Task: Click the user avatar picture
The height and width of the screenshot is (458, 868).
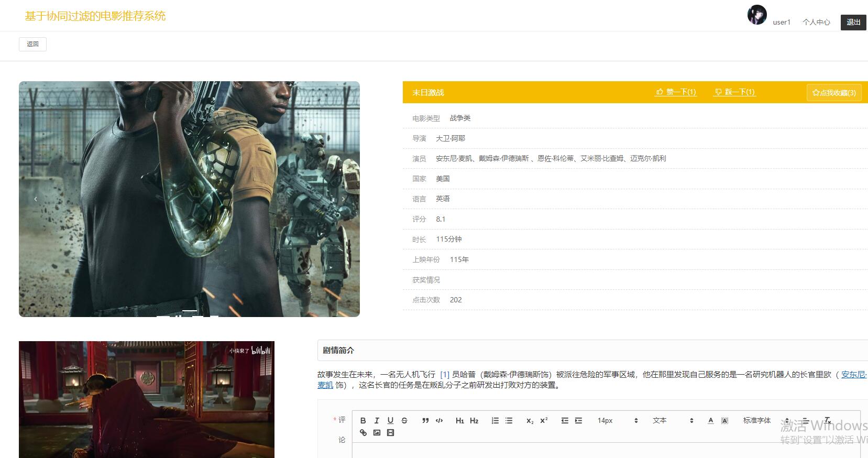Action: pos(757,15)
